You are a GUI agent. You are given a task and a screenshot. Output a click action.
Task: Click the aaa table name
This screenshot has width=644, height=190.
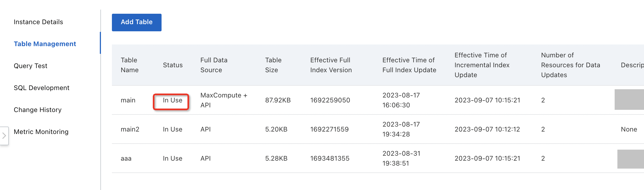[126, 158]
